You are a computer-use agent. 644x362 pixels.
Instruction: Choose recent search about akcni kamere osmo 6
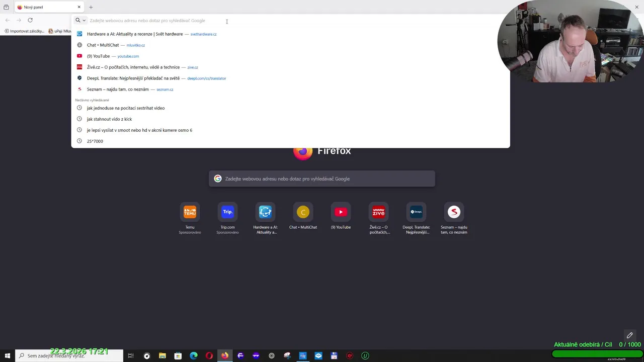click(x=290, y=130)
